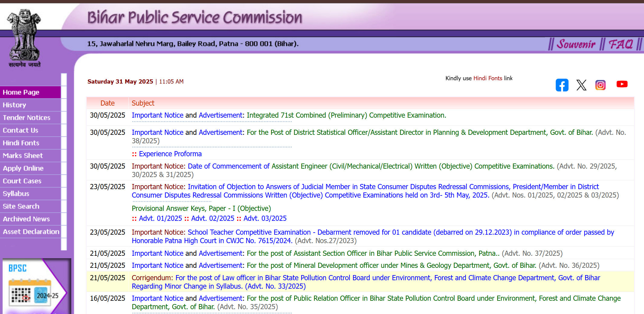Open Advertisement for Assistant Section Officer post

221,253
